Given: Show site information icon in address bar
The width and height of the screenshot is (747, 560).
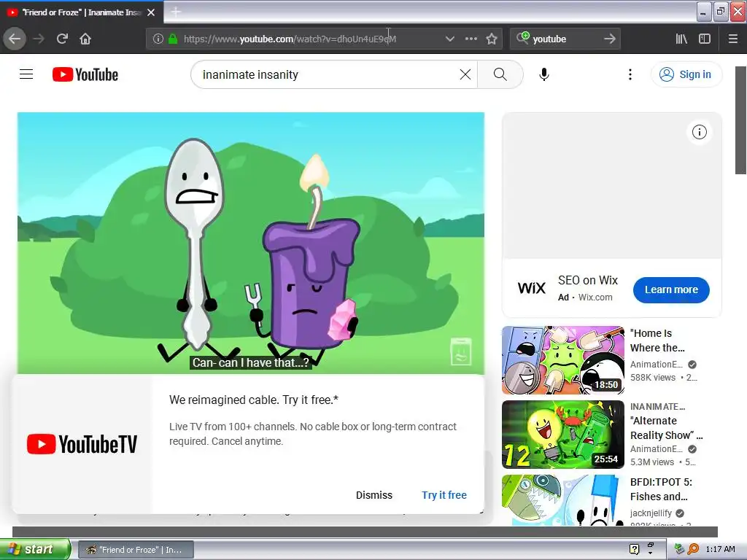Looking at the screenshot, I should [x=158, y=39].
